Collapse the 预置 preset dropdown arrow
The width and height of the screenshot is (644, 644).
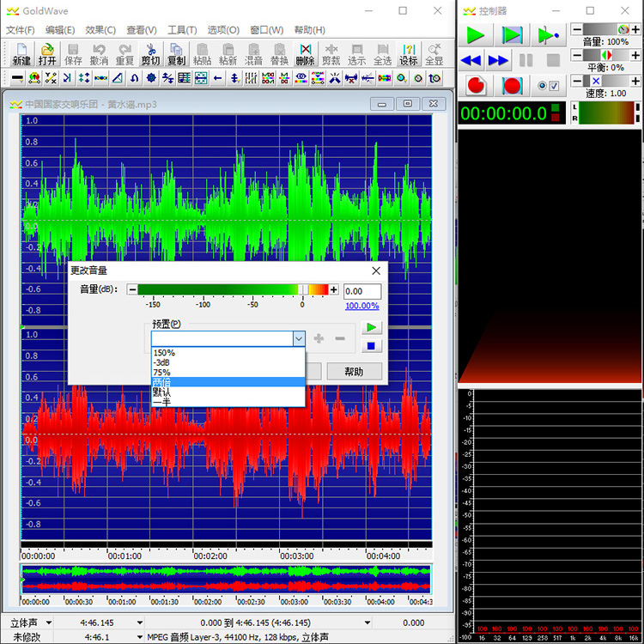[x=299, y=339]
